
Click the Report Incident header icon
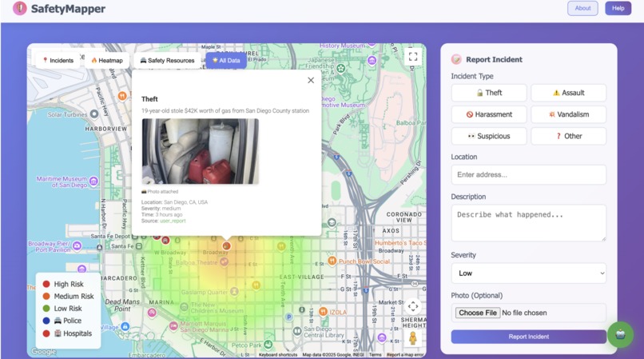pyautogui.click(x=456, y=59)
